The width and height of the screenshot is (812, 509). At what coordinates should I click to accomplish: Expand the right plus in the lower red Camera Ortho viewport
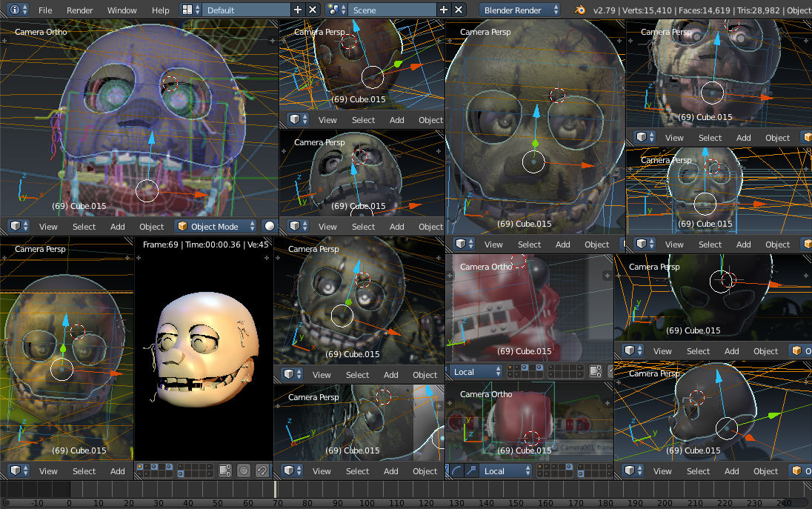(608, 403)
